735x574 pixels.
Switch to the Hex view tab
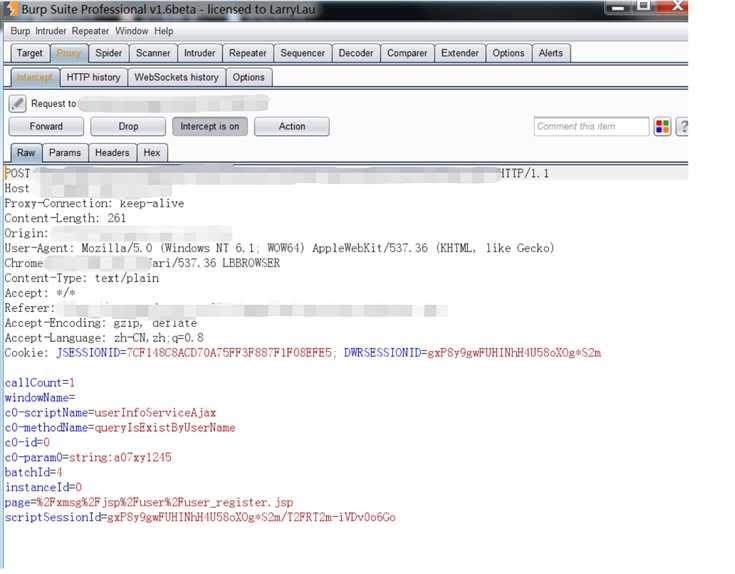[x=152, y=153]
